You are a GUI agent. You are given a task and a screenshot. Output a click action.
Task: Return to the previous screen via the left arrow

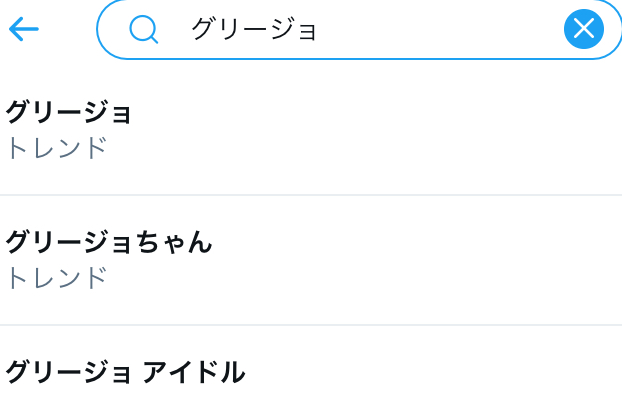(x=24, y=29)
